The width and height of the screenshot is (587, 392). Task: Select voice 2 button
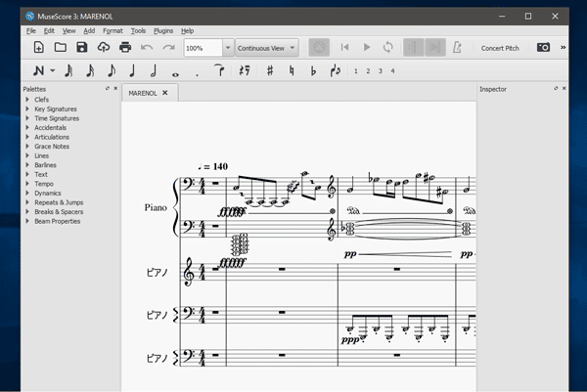368,70
